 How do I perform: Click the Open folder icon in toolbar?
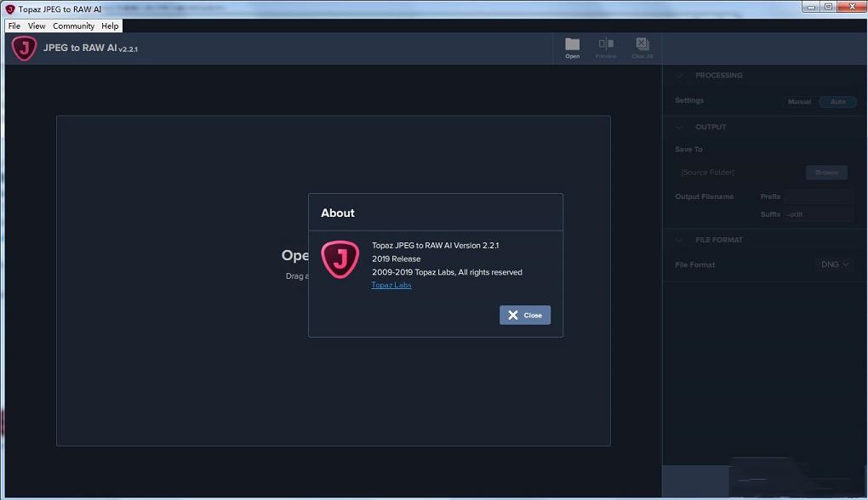click(572, 46)
